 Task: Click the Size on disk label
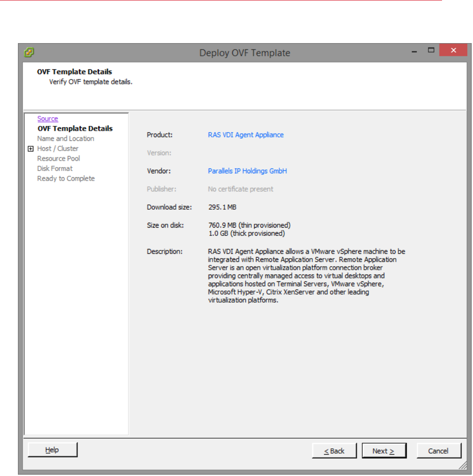165,226
